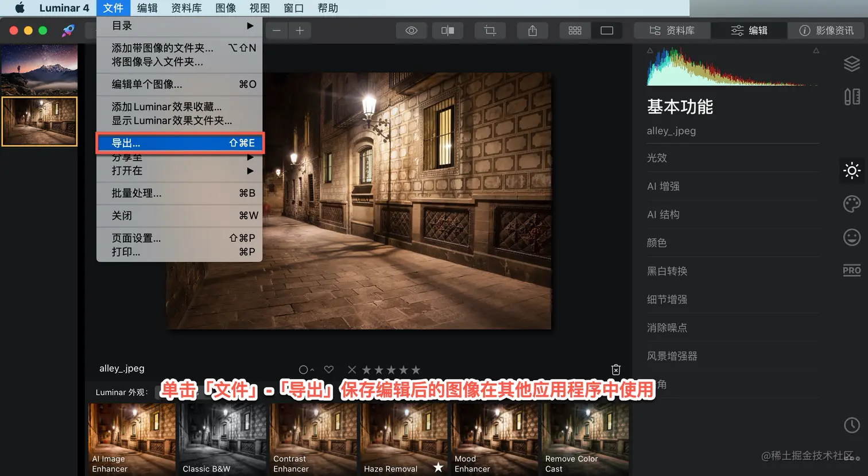Choose 添加带图像的文件夹... menu item
The width and height of the screenshot is (868, 476).
point(179,48)
